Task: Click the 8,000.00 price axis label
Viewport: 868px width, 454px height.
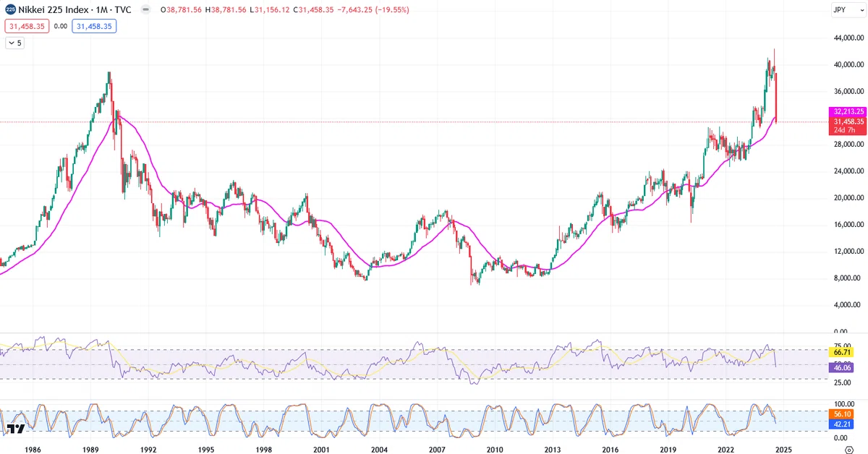Action: (x=848, y=278)
